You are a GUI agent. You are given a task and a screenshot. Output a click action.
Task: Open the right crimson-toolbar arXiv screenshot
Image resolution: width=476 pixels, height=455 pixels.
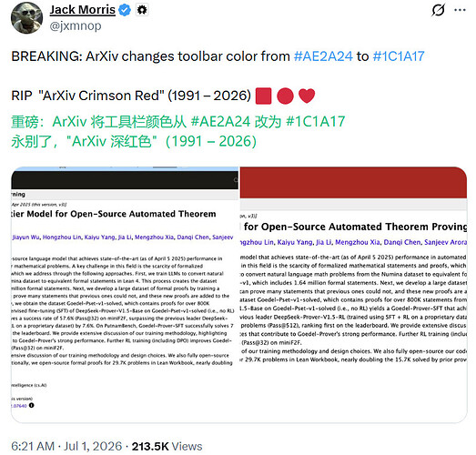353,294
